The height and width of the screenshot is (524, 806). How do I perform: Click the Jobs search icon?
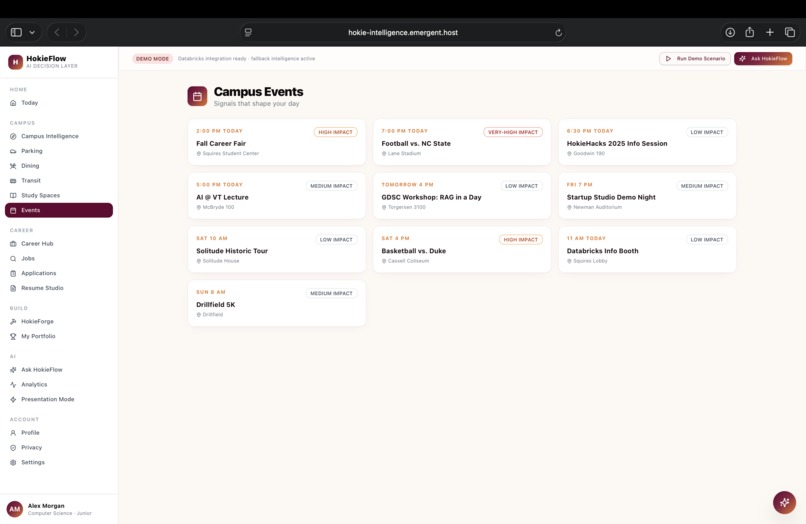(13, 259)
